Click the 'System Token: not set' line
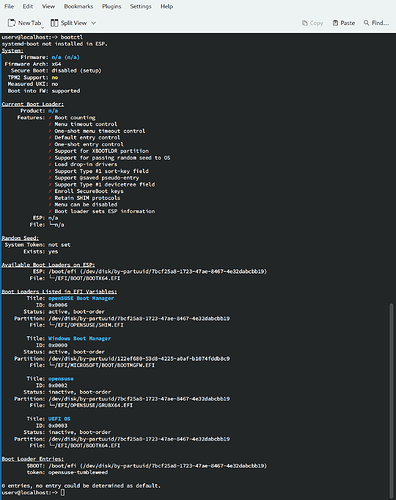 click(x=38, y=245)
